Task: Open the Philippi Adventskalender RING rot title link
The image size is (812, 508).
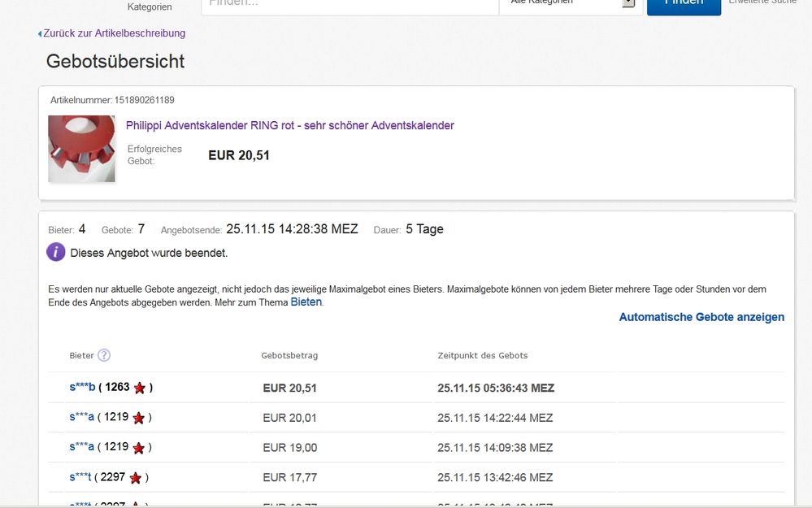Action: coord(289,125)
